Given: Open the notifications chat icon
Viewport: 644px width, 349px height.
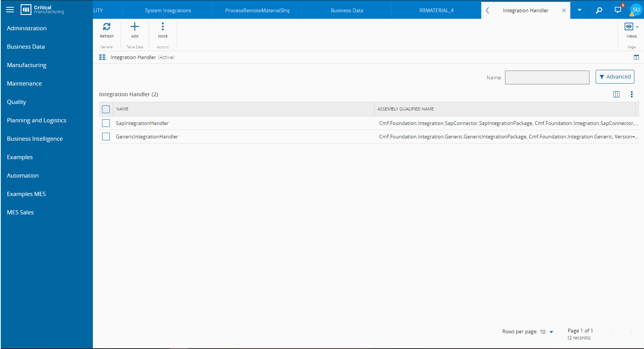Looking at the screenshot, I should pos(618,10).
